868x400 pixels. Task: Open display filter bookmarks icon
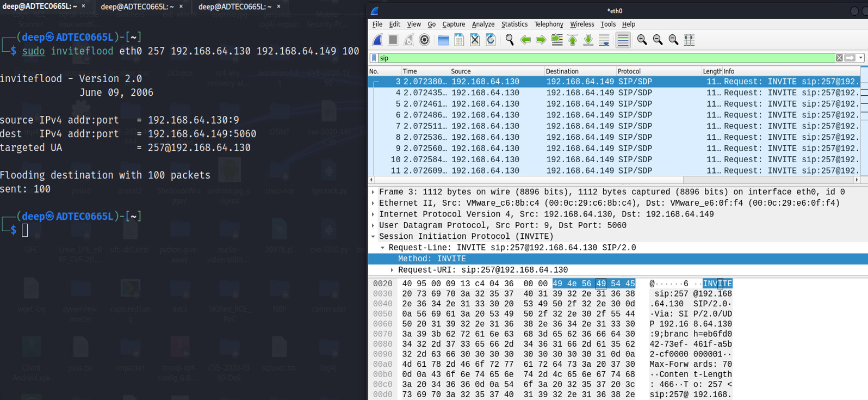pyautogui.click(x=374, y=58)
